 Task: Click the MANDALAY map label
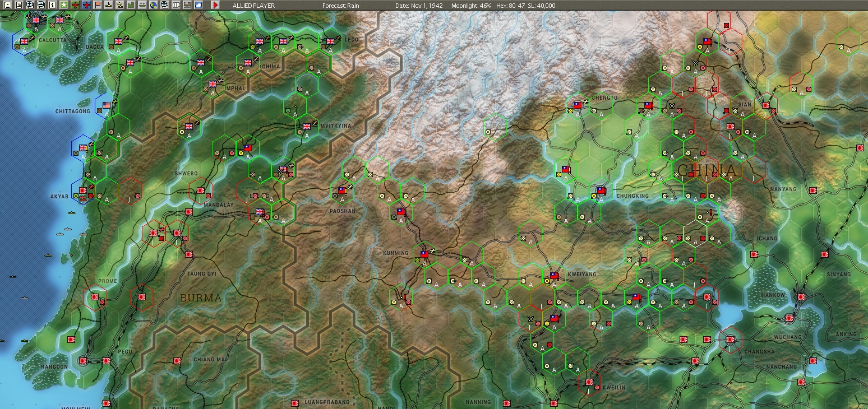pos(218,205)
